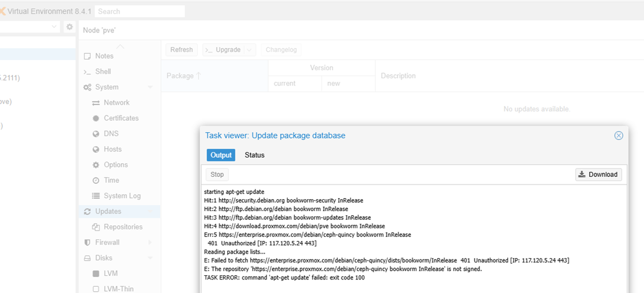Expand the Firewall submenu arrow
This screenshot has height=293, width=644.
tap(150, 242)
